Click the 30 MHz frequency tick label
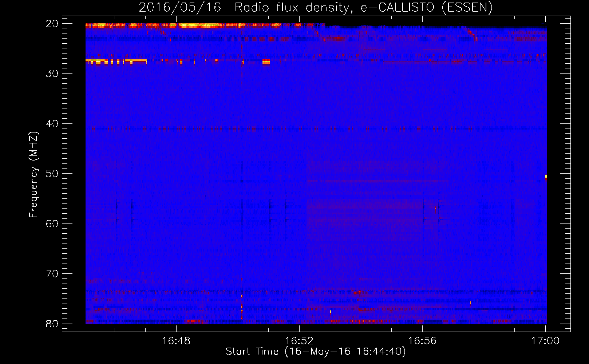 click(x=52, y=74)
